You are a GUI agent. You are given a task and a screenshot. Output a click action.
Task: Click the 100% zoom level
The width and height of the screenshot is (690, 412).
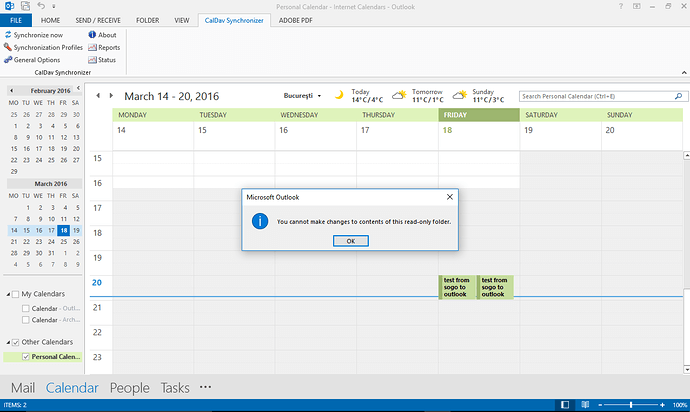pos(680,405)
